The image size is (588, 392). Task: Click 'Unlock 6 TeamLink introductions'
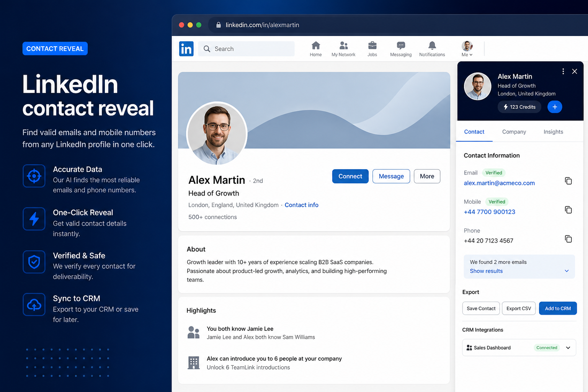(x=248, y=367)
